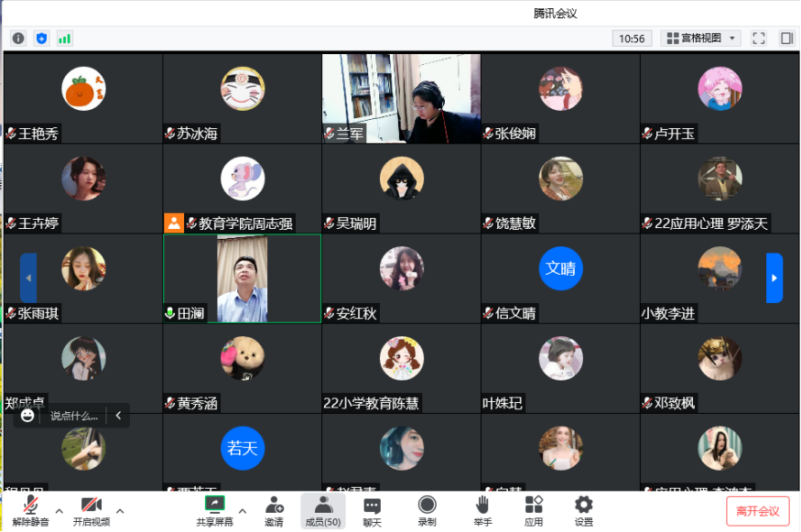Turn on camera via 开启视频
The height and width of the screenshot is (532, 801).
[91, 511]
